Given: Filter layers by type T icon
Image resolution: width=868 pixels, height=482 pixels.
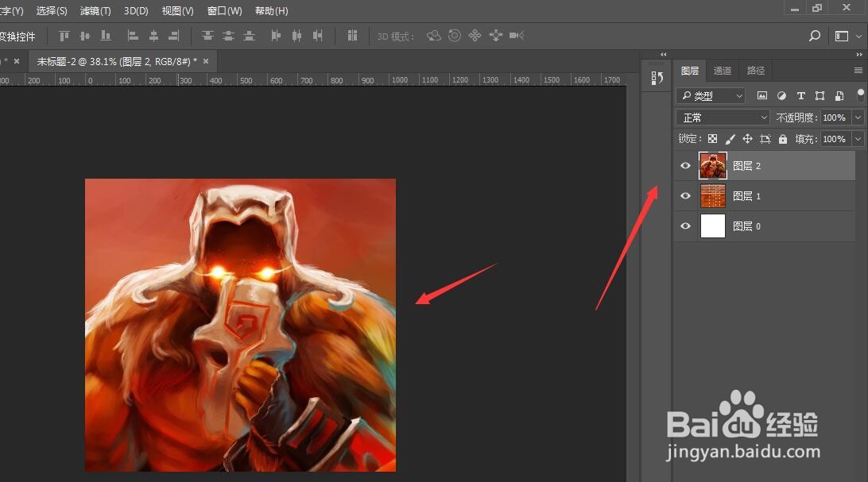Looking at the screenshot, I should click(800, 95).
